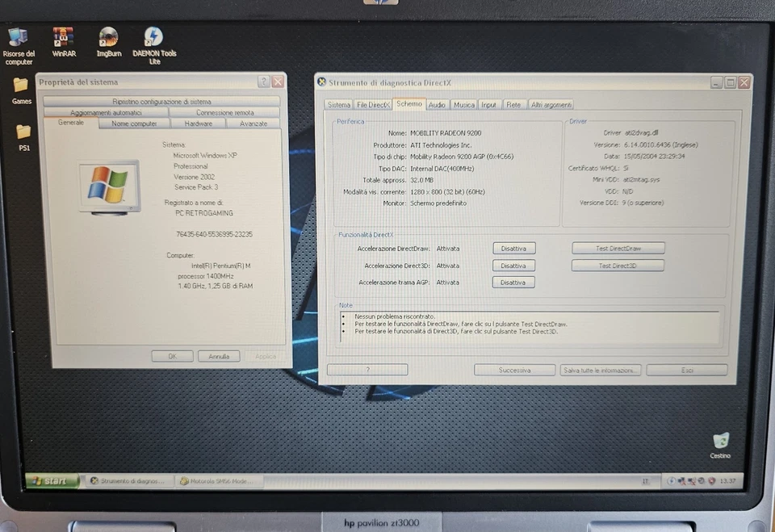Open Risorse del computer desktop icon
This screenshot has width=775, height=532.
pos(19,47)
